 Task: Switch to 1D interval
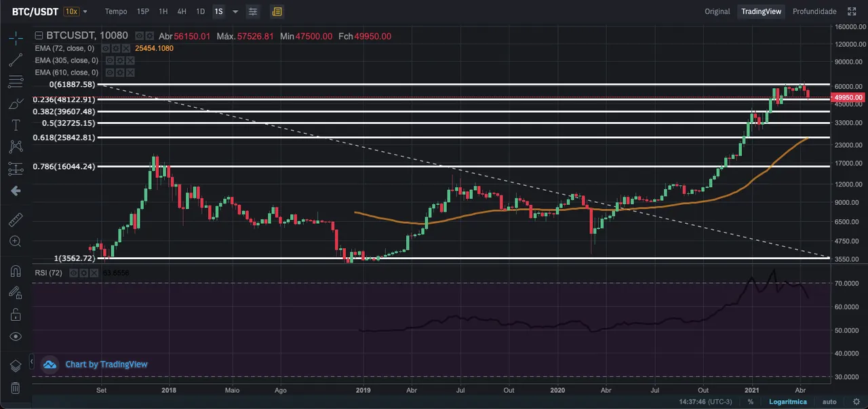point(200,12)
